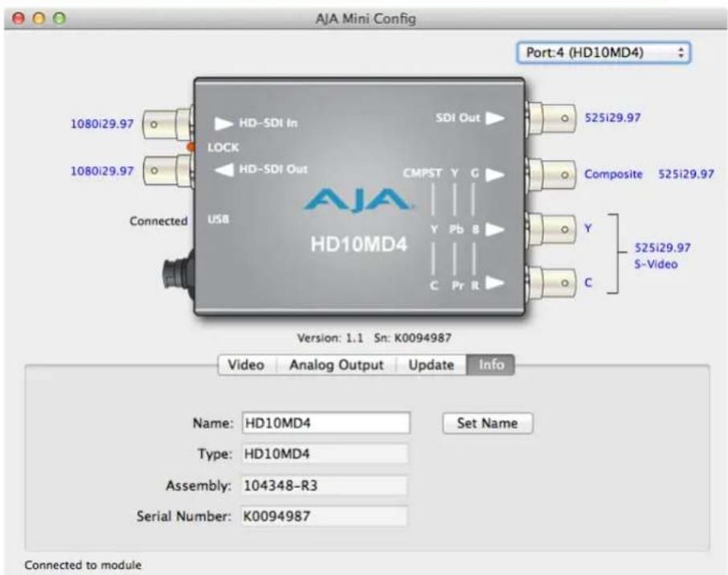The image size is (728, 575).
Task: Click the orange LOCK indicator LED
Action: coord(190,147)
